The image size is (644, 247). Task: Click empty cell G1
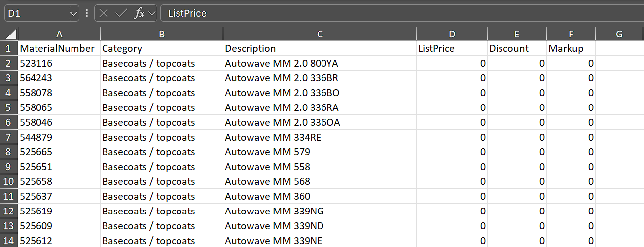click(619, 48)
